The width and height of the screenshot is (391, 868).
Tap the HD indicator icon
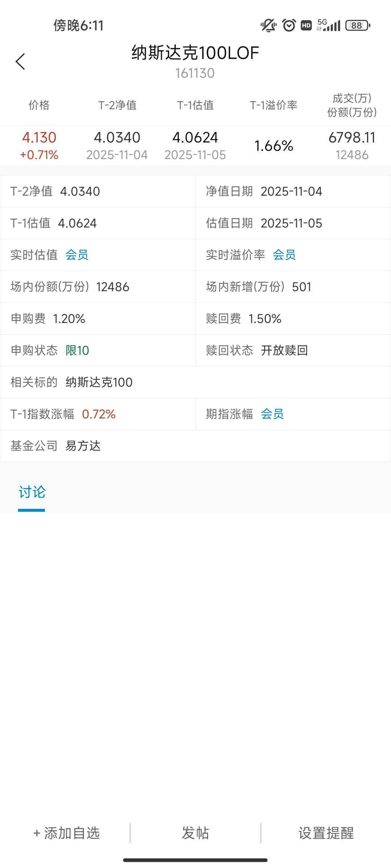(x=306, y=25)
